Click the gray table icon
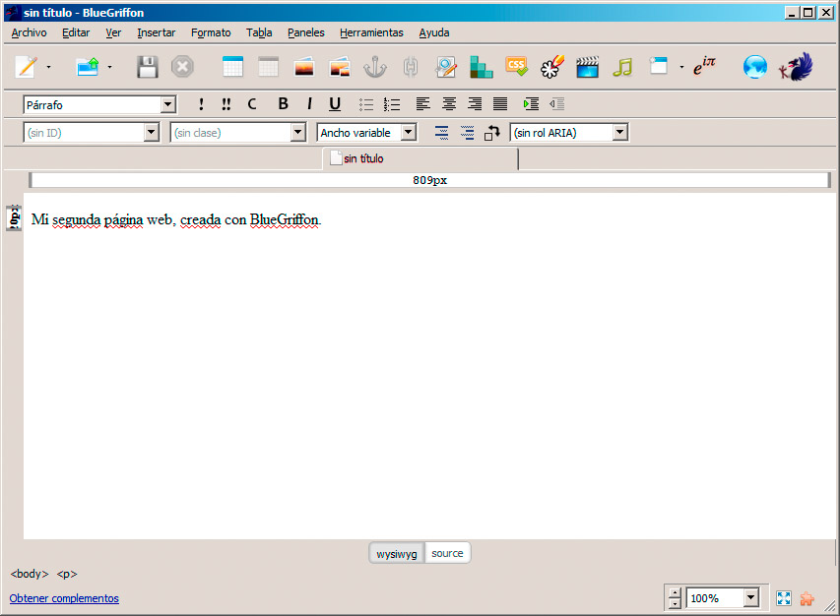Viewport: 840px width, 616px height. pyautogui.click(x=269, y=67)
